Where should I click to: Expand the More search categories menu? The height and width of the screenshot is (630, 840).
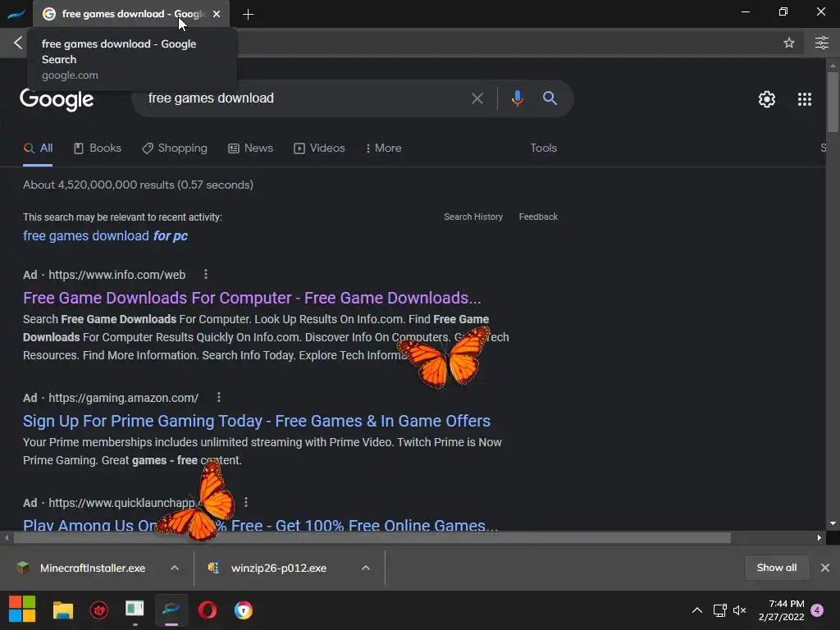[x=384, y=148]
